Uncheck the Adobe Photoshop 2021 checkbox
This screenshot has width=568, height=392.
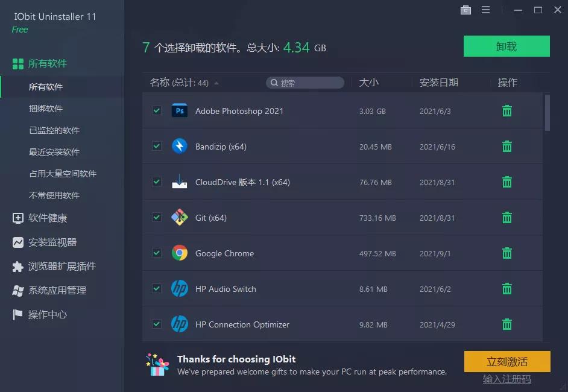coord(157,111)
